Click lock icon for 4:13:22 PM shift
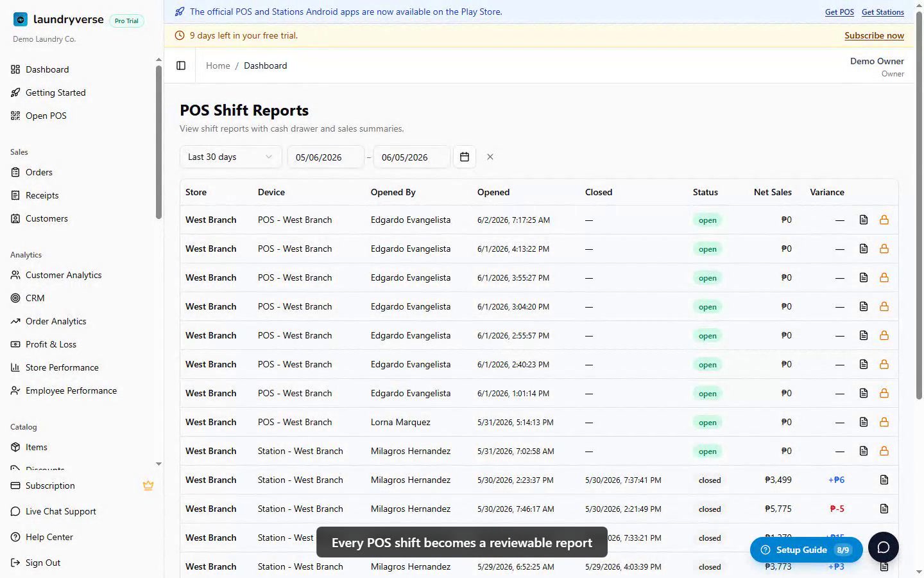The height and width of the screenshot is (578, 924). (x=884, y=249)
